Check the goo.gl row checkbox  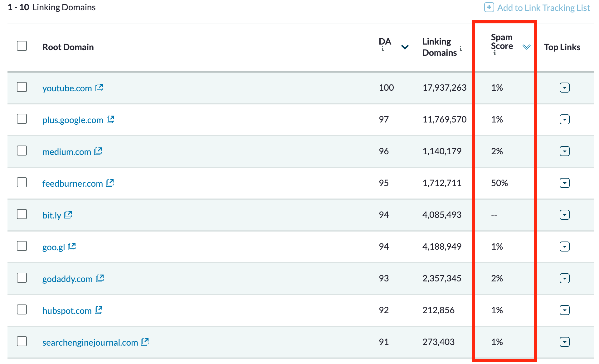[x=22, y=246]
